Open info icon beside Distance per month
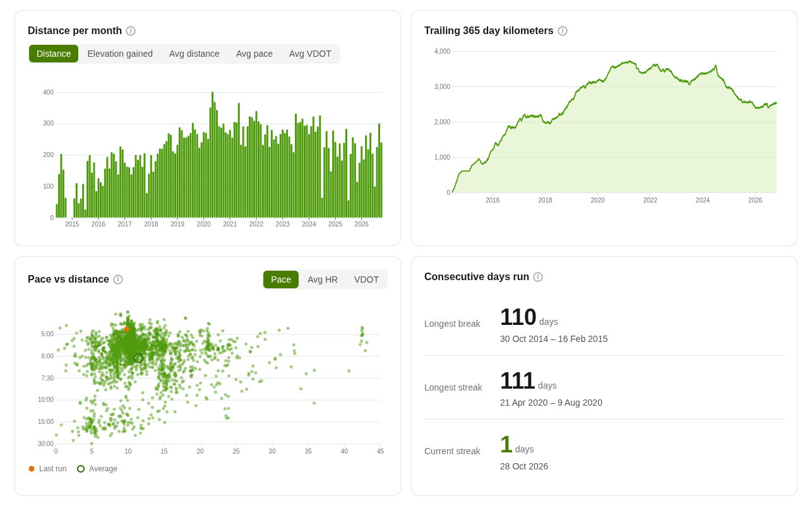812x506 pixels. (x=131, y=31)
